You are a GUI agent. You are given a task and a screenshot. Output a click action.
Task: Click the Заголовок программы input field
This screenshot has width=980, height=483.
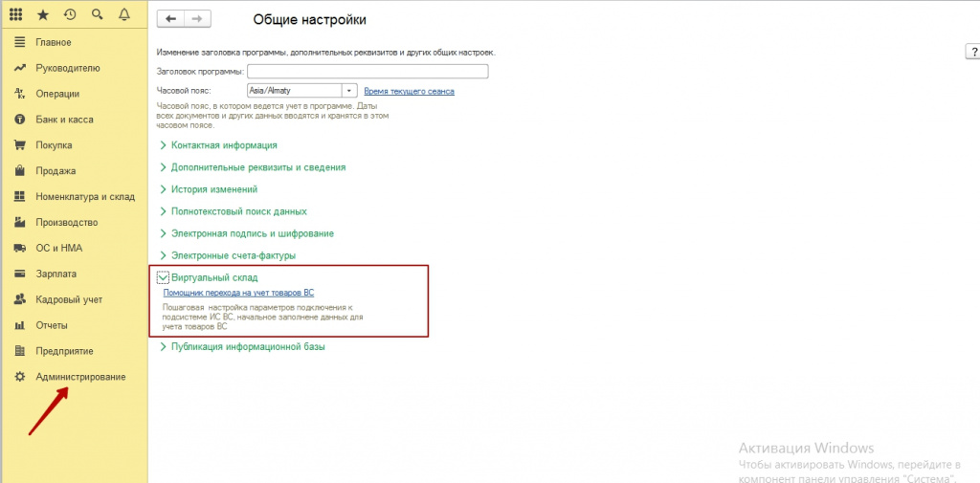coord(367,72)
